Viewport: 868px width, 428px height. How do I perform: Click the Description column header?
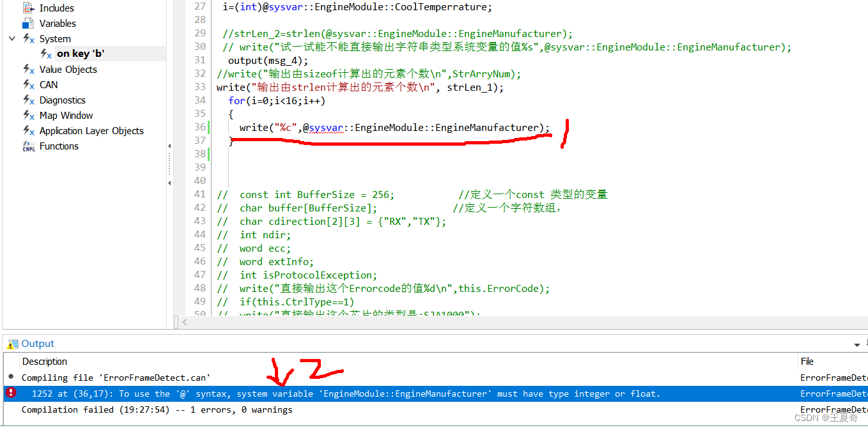click(45, 362)
